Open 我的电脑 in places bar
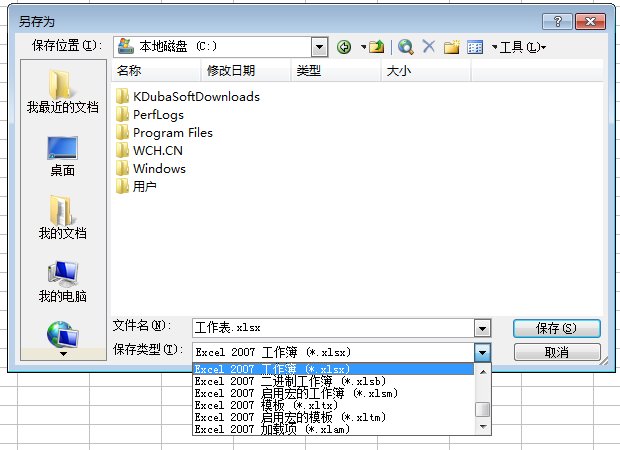The width and height of the screenshot is (620, 450). 62,282
